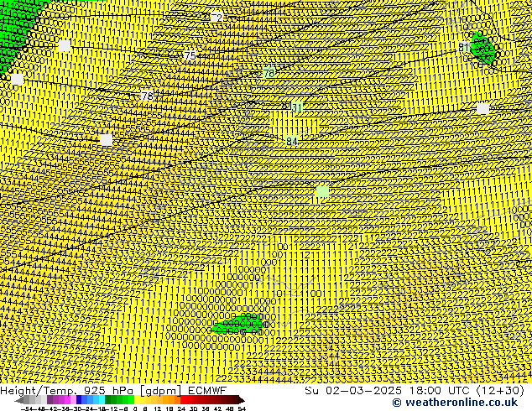The height and width of the screenshot is (411, 532).
Task: Click the 84 contour label
Action: 292,141
